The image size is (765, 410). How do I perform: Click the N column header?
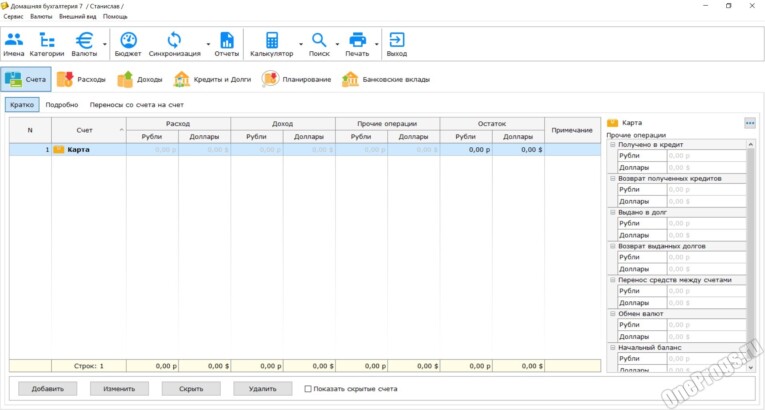click(30, 130)
